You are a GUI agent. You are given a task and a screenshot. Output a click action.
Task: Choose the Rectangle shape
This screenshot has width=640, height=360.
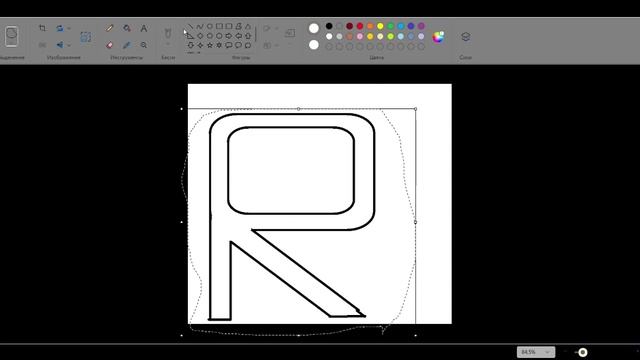[219, 26]
